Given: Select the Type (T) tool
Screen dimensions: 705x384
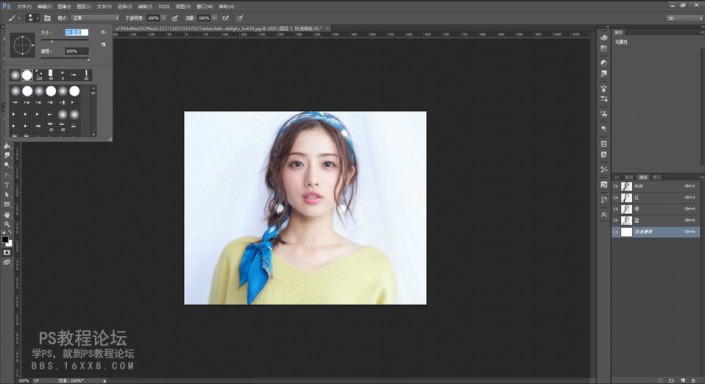Looking at the screenshot, I should (x=7, y=185).
